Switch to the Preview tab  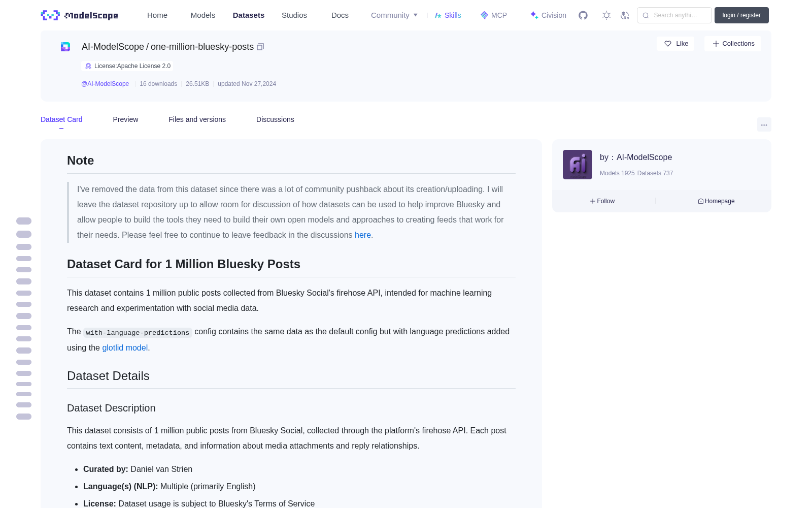point(125,119)
